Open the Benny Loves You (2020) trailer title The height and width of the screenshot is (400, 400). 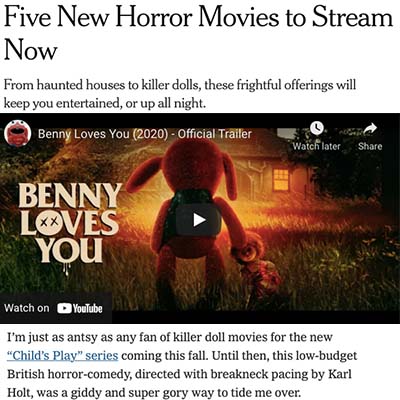[145, 134]
